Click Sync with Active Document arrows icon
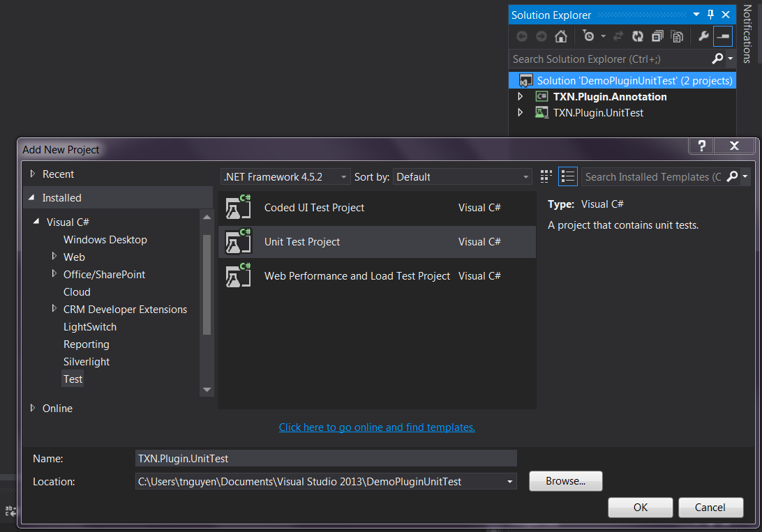Viewport: 762px width, 532px height. pyautogui.click(x=618, y=36)
